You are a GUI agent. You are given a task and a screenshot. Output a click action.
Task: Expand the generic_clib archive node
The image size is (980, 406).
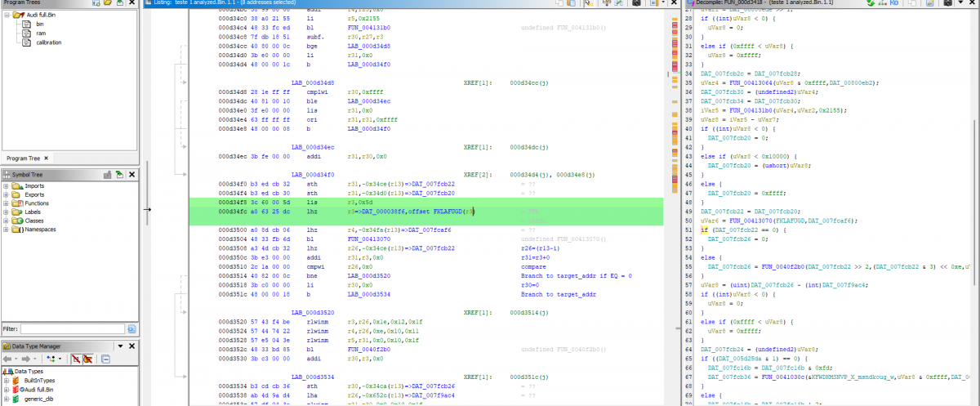[x=7, y=398]
